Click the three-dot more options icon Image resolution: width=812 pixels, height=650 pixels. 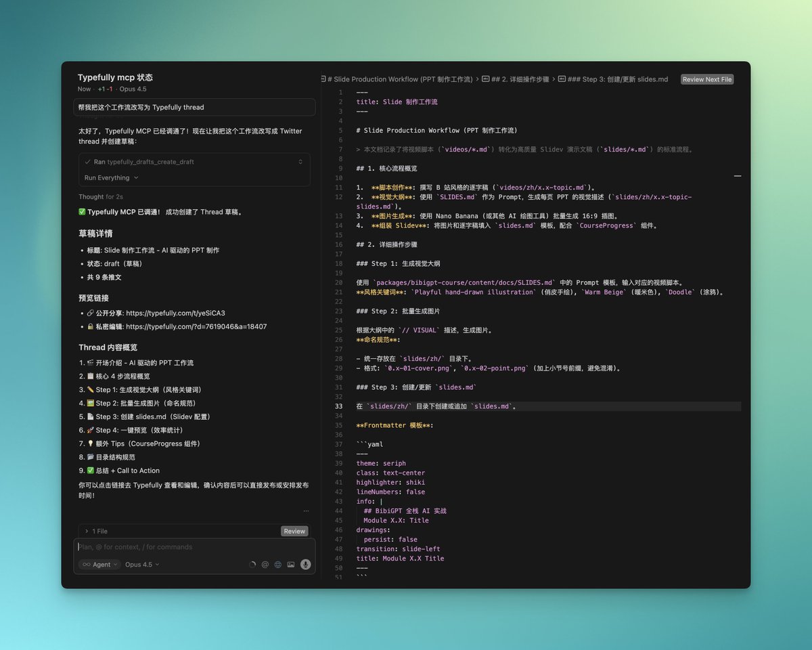tap(306, 511)
